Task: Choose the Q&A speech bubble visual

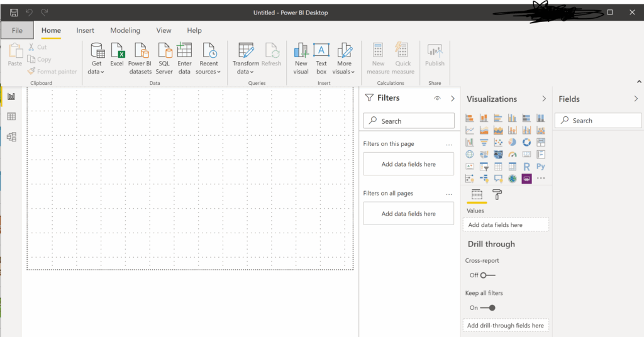Action: (498, 179)
